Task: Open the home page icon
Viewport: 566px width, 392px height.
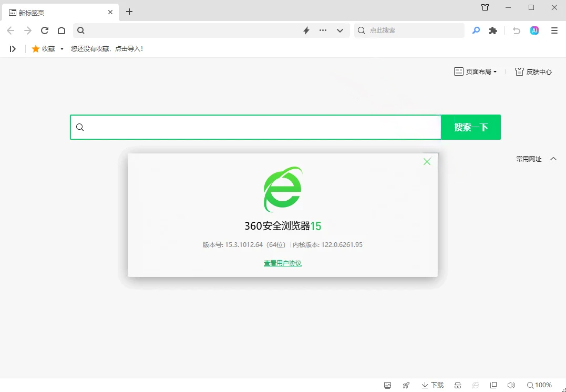Action: (61, 30)
